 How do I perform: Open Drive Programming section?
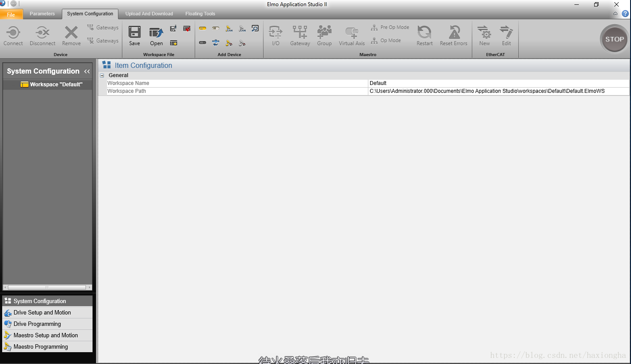[x=47, y=324]
